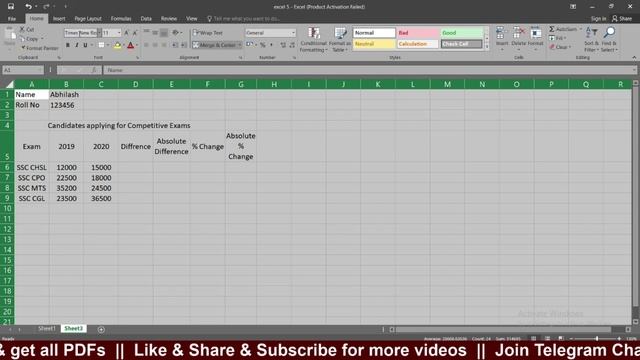640x360 pixels.
Task: Open Find & Select menu
Action: (x=609, y=40)
